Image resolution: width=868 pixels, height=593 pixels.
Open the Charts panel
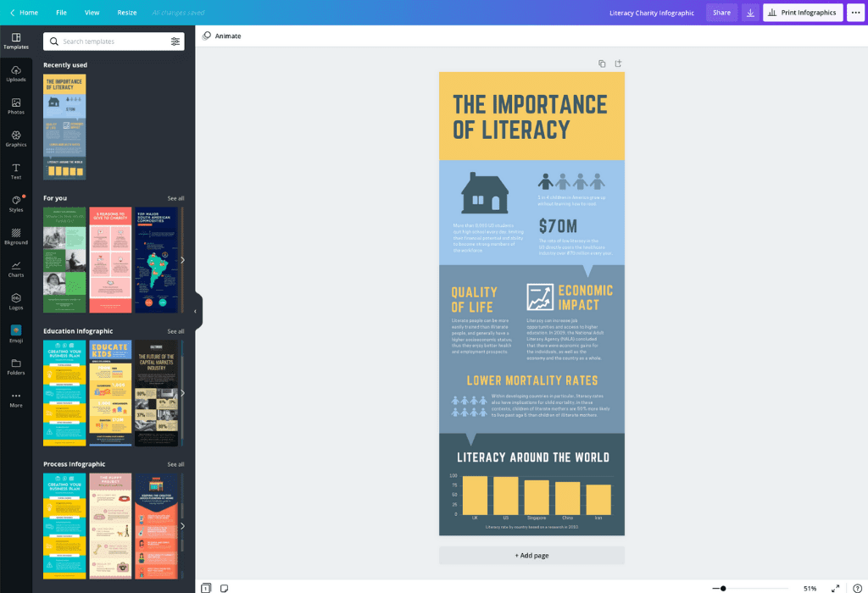pyautogui.click(x=17, y=269)
